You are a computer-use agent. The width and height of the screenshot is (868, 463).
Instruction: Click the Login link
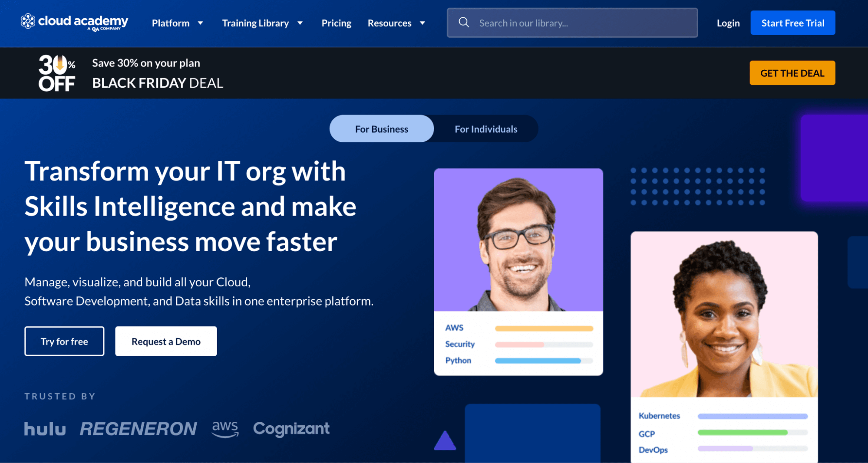728,23
